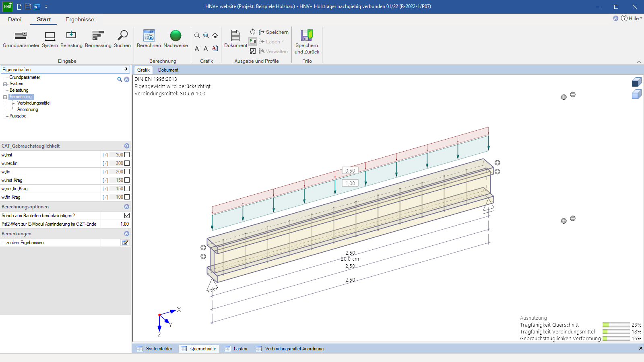
Task: Collapse the Bemerkungen section
Action: (x=127, y=234)
